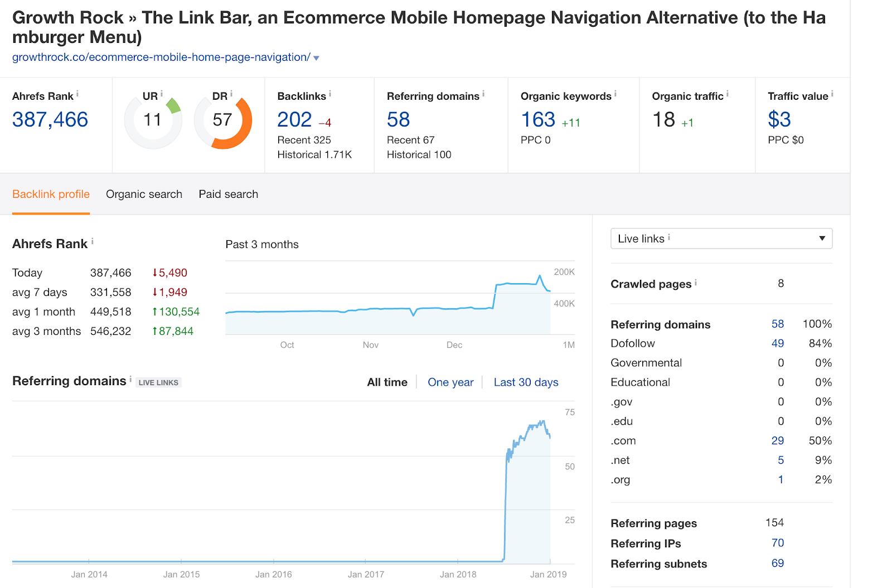The height and width of the screenshot is (588, 892).
Task: Select the 'Educational' row label
Action: tap(641, 383)
